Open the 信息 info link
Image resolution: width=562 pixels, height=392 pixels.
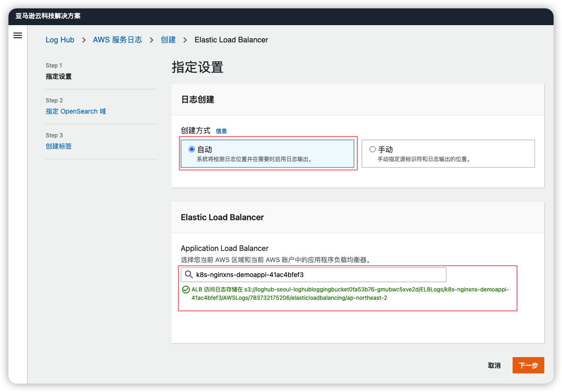221,131
